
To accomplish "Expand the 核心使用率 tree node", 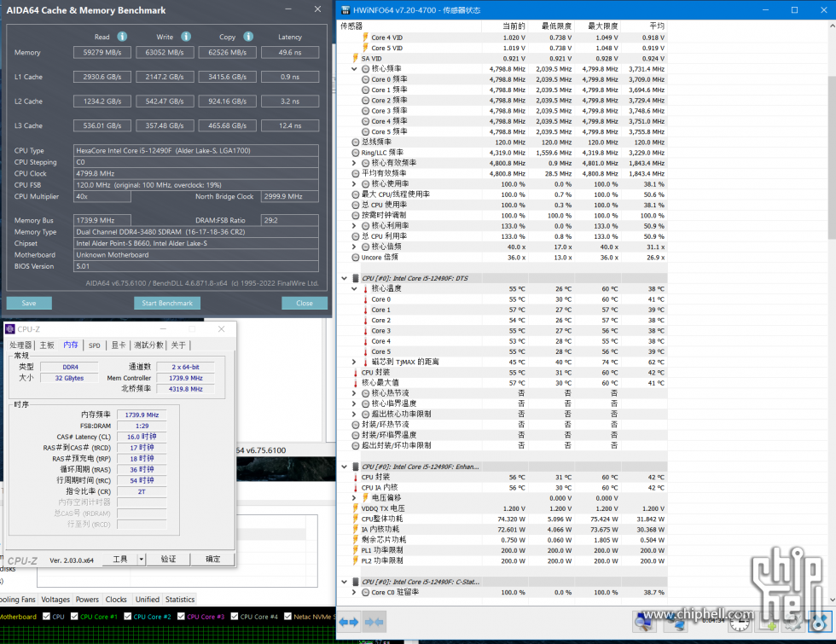I will click(x=354, y=184).
